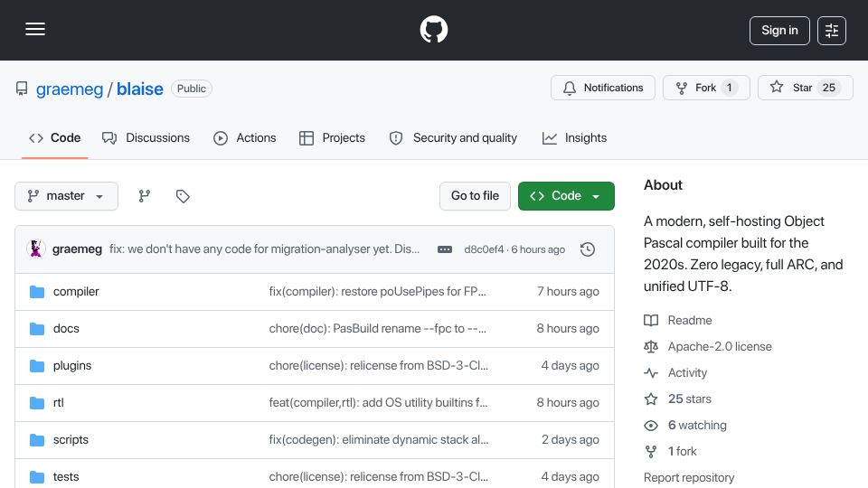Open the graemeg owner profile link
Viewport: 868px width, 488px height.
tap(70, 89)
